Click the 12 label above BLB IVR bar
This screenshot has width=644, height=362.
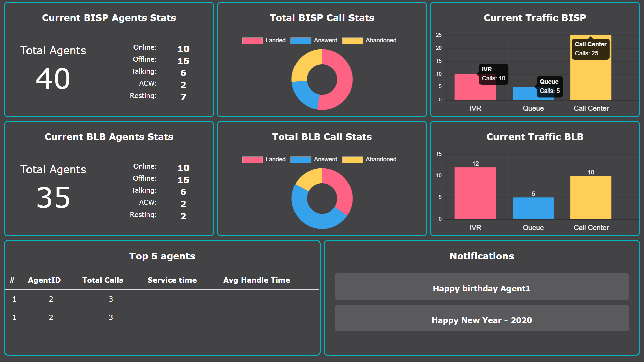[475, 164]
